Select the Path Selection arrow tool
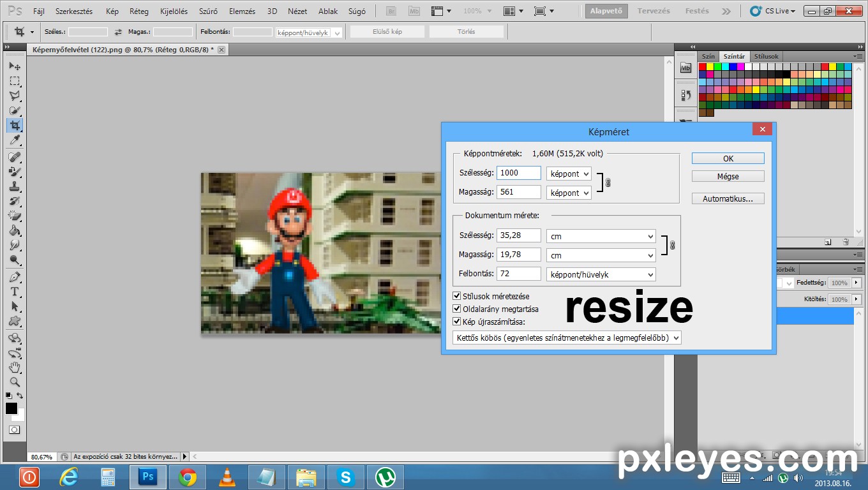 (15, 307)
